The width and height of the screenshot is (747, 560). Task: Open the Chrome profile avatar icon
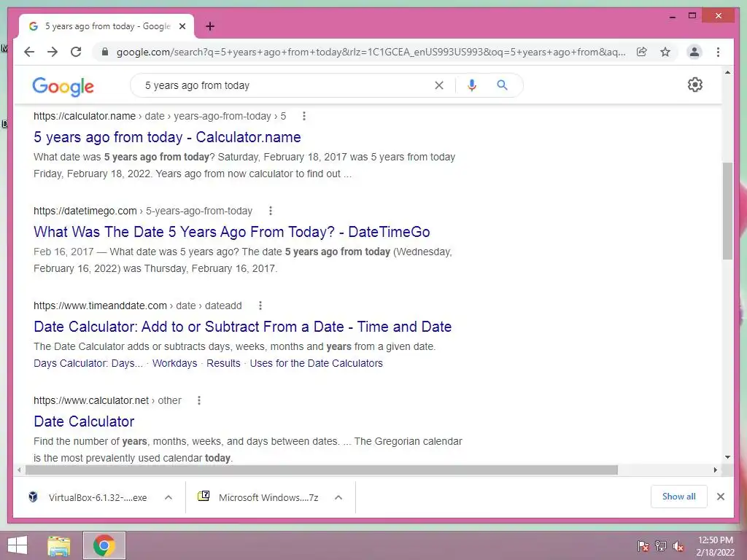pos(694,52)
